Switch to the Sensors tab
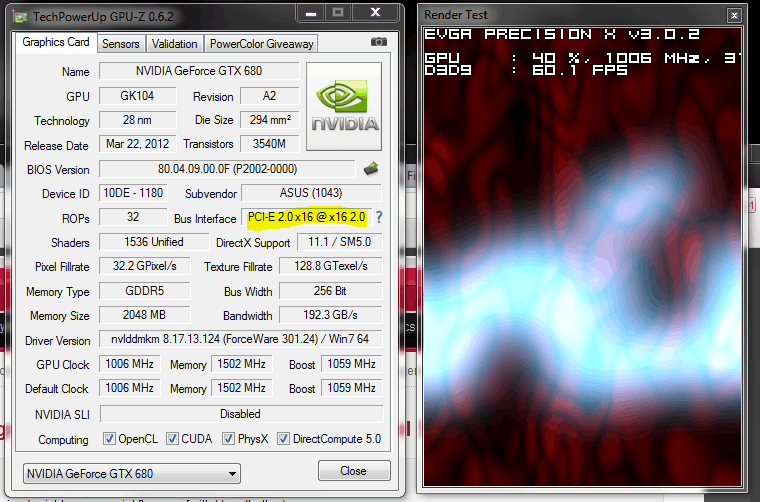The width and height of the screenshot is (760, 502). click(121, 44)
